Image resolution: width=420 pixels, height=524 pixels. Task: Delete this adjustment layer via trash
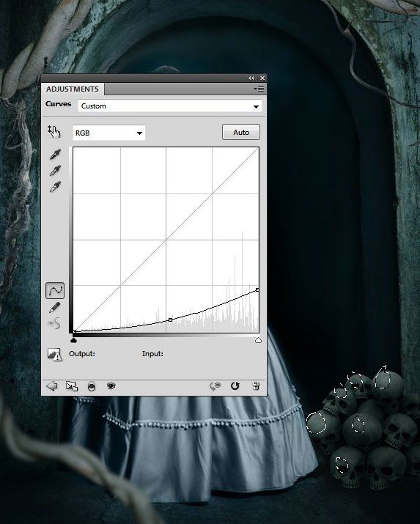click(256, 386)
